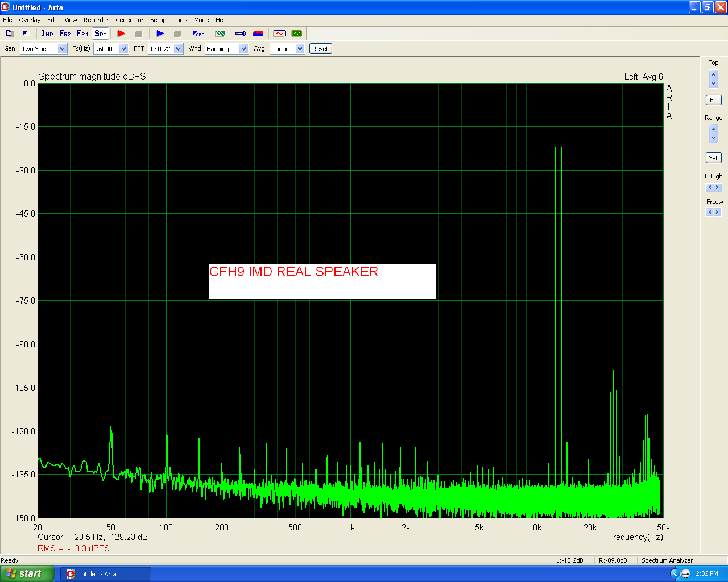Click the Windows start button
The height and width of the screenshot is (582, 728).
pyautogui.click(x=28, y=573)
